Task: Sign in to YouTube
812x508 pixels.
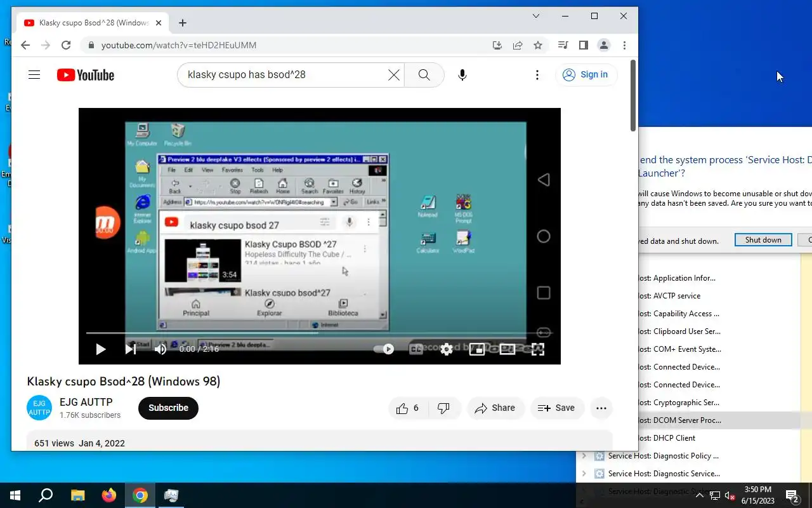Action: [586, 75]
